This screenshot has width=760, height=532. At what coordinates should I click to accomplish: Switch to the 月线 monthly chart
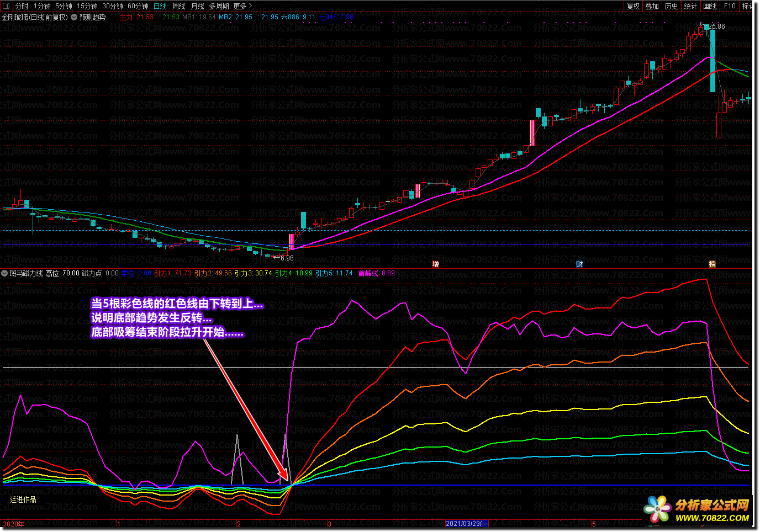pyautogui.click(x=198, y=6)
